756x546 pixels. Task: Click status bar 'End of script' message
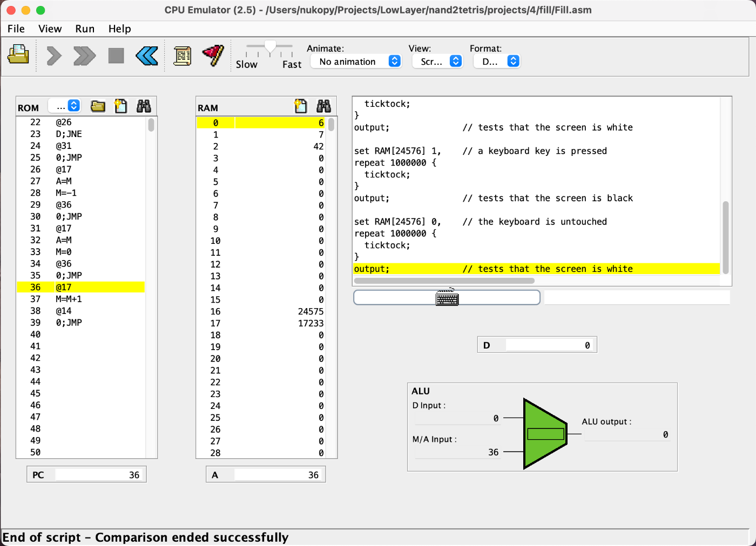tap(145, 537)
